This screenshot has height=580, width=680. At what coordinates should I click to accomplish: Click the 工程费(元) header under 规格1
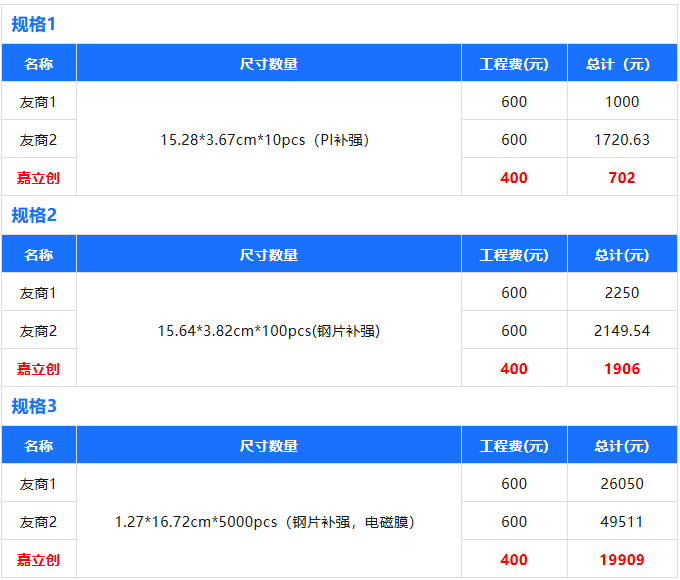514,64
